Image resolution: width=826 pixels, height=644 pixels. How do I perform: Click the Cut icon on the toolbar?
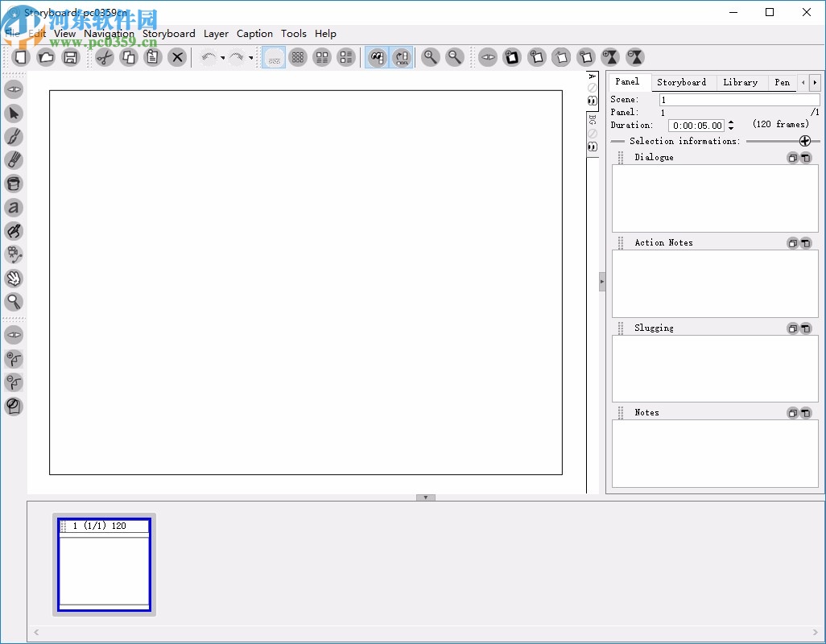pyautogui.click(x=104, y=57)
